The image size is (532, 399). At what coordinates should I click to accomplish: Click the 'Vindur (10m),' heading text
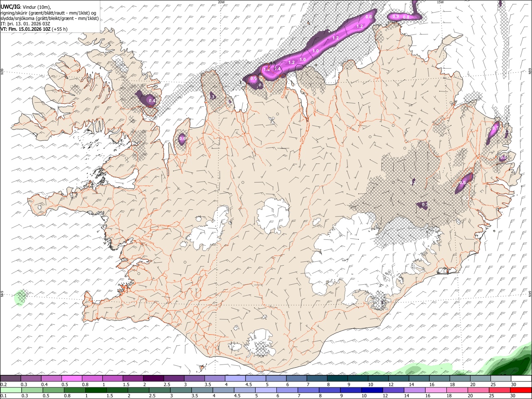tap(37, 7)
